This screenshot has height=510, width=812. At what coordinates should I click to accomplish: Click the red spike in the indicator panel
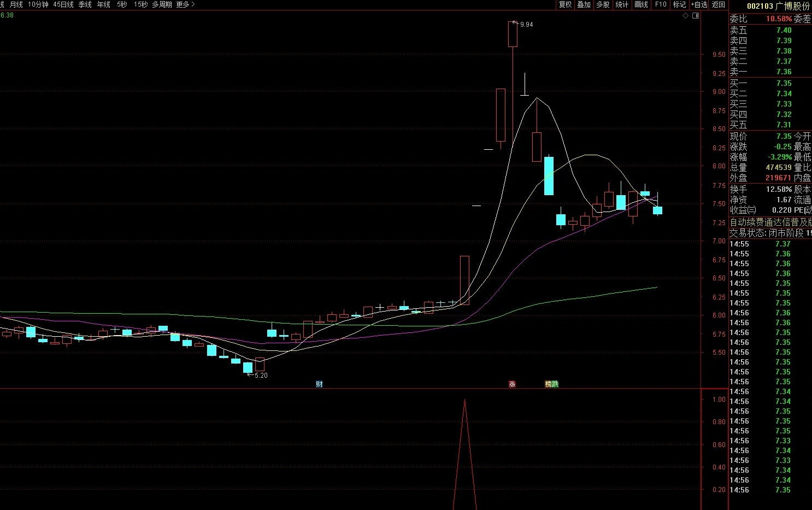[464, 454]
